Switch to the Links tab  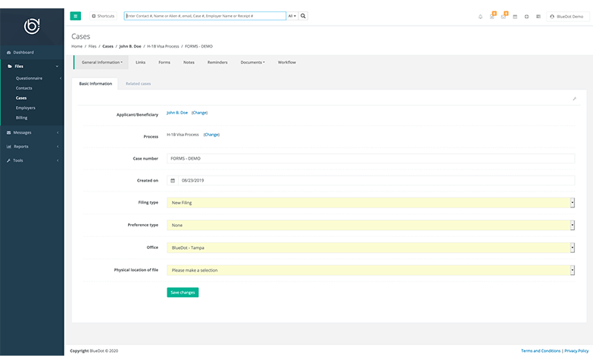[x=141, y=62]
